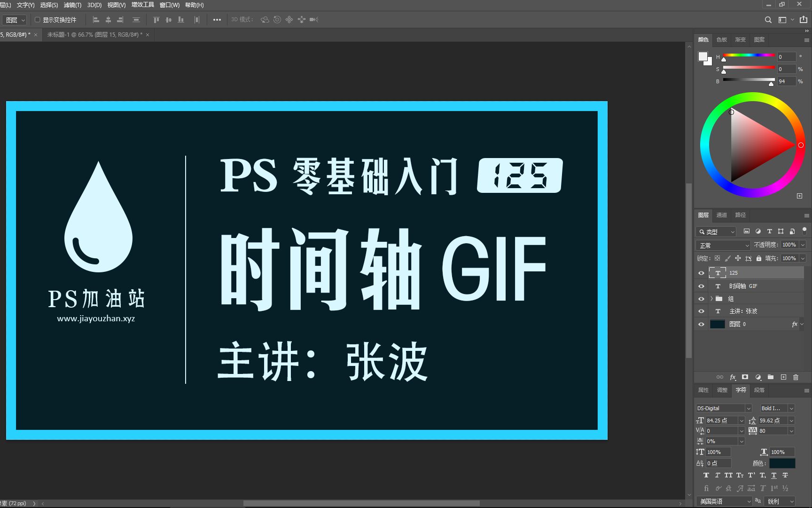Hide the 图层 0 layer

point(701,324)
